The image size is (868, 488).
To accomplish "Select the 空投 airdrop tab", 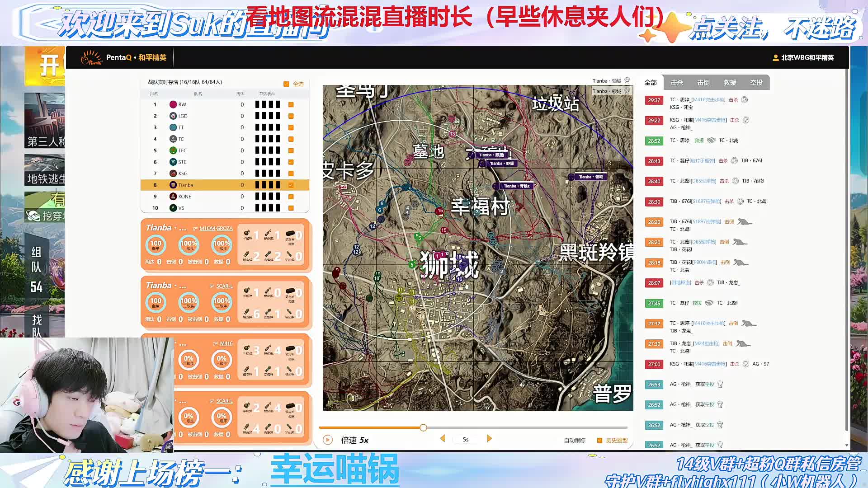I will [x=756, y=82].
